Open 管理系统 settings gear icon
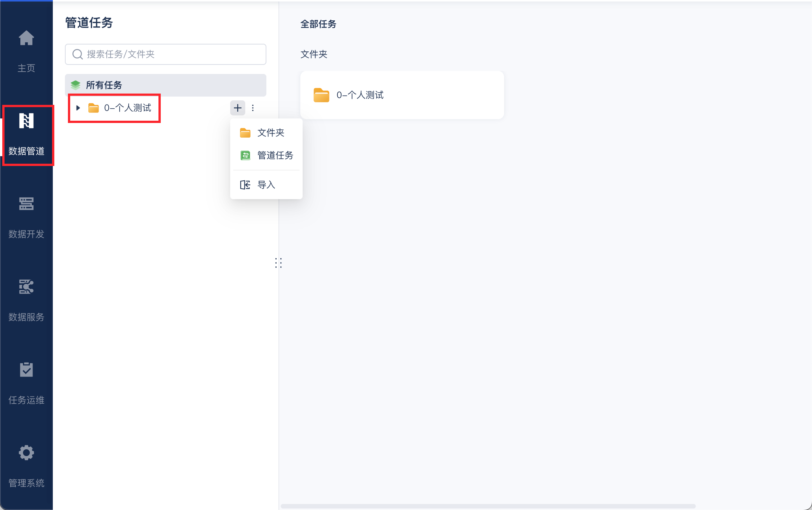This screenshot has height=510, width=812. pyautogui.click(x=26, y=453)
